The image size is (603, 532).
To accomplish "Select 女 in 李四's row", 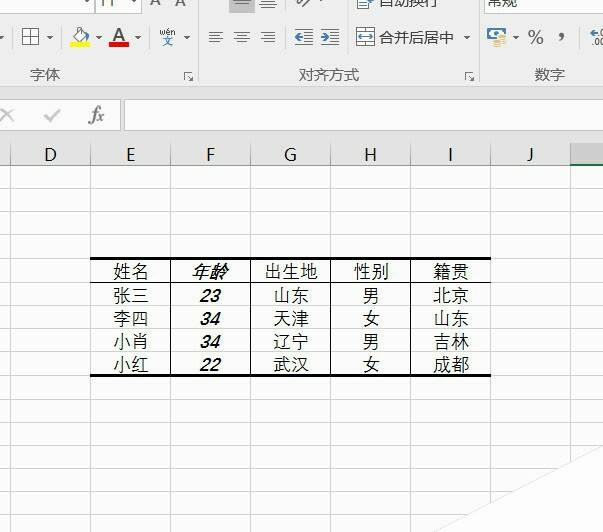I will 370,318.
